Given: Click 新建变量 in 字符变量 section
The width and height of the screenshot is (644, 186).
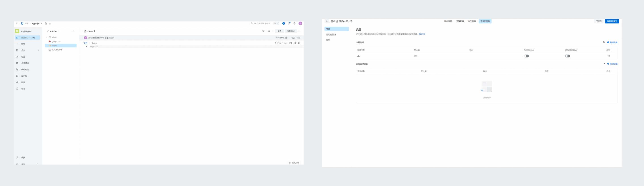Looking at the screenshot, I should tap(612, 42).
